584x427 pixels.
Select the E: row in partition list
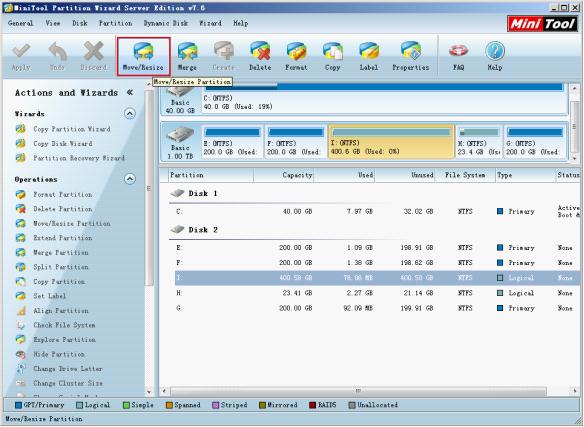tap(376, 248)
